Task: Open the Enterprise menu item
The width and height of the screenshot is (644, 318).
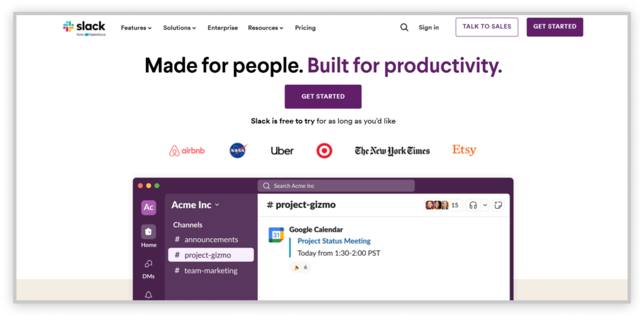Action: 223,28
